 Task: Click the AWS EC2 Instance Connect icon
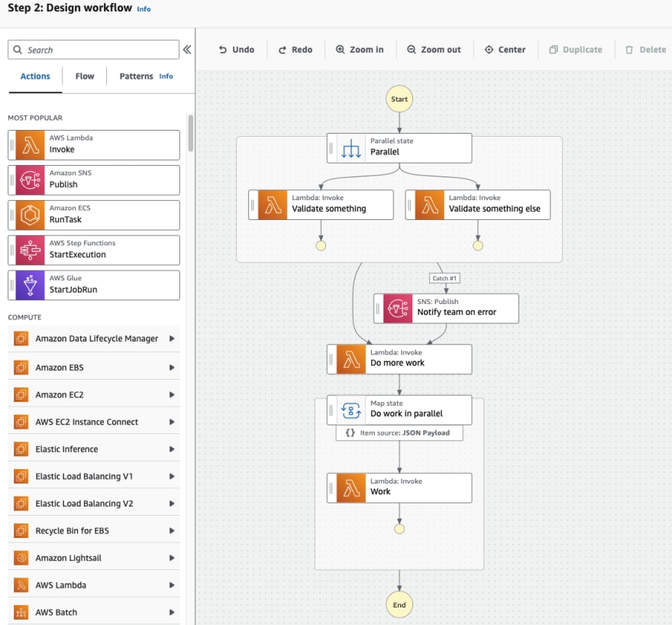click(x=21, y=422)
